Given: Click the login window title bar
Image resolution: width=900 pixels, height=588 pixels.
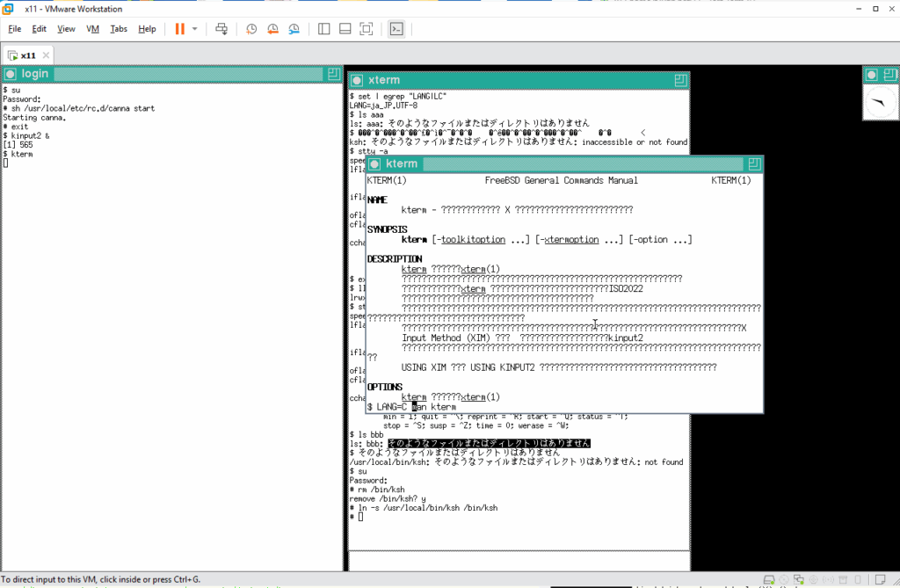Looking at the screenshot, I should (x=172, y=74).
